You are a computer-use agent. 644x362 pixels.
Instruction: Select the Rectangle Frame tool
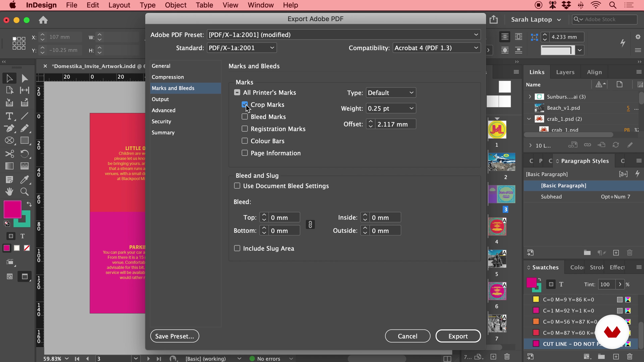(x=9, y=141)
